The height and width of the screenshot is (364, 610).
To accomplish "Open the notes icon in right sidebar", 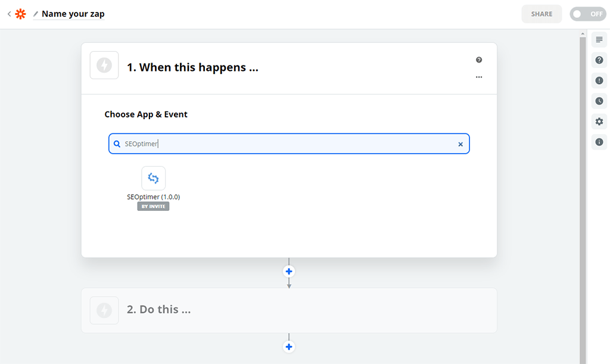I will click(599, 40).
